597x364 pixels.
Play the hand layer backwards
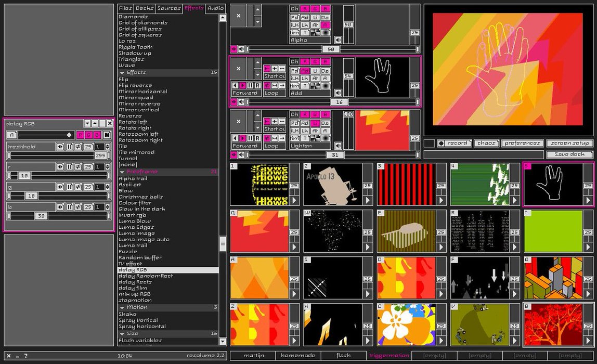click(235, 85)
